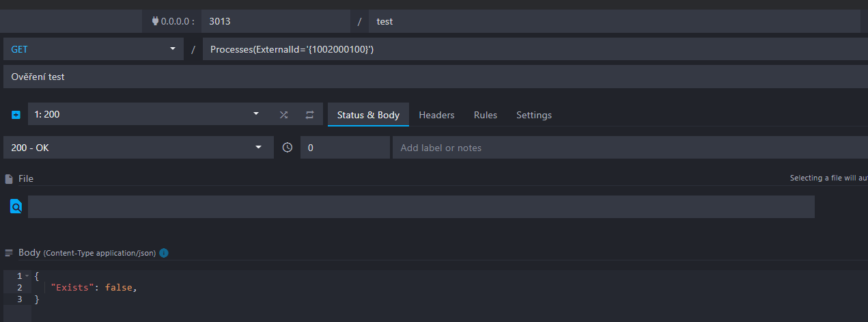The width and height of the screenshot is (868, 322).
Task: Switch to the Headers tab
Action: tap(436, 115)
